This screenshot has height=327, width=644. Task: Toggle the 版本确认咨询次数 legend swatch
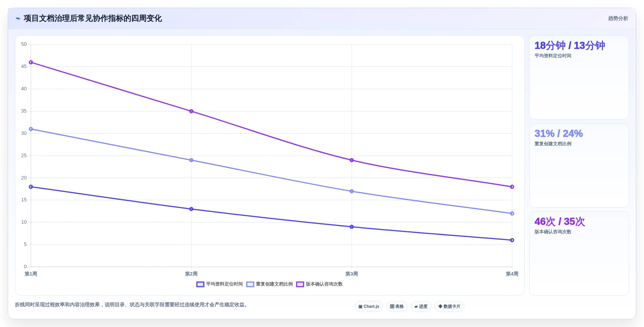(300, 284)
